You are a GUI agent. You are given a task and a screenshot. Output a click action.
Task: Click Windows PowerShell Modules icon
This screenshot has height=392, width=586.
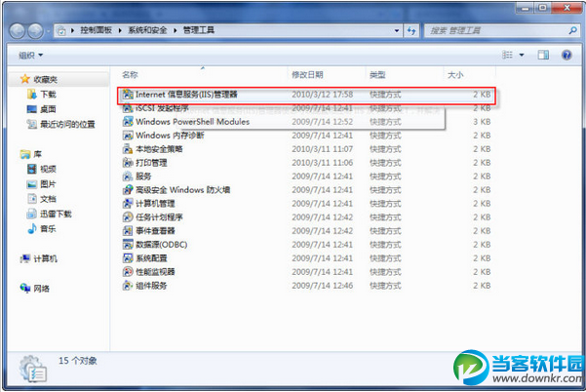click(x=128, y=122)
